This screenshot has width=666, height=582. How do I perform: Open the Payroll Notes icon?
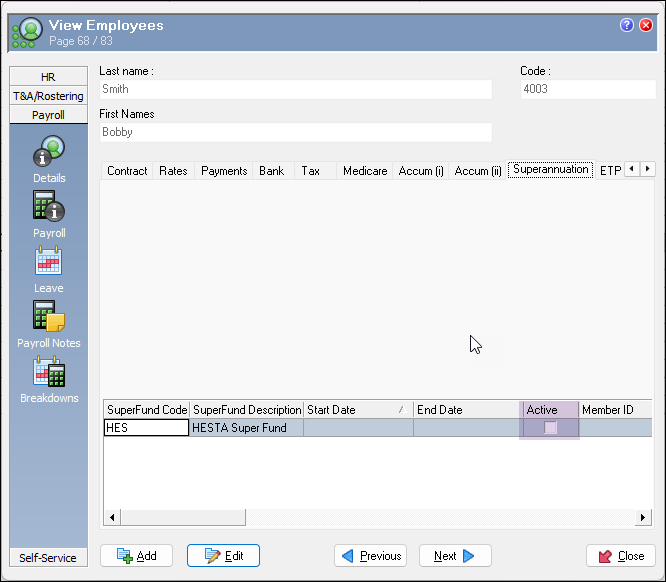point(49,316)
